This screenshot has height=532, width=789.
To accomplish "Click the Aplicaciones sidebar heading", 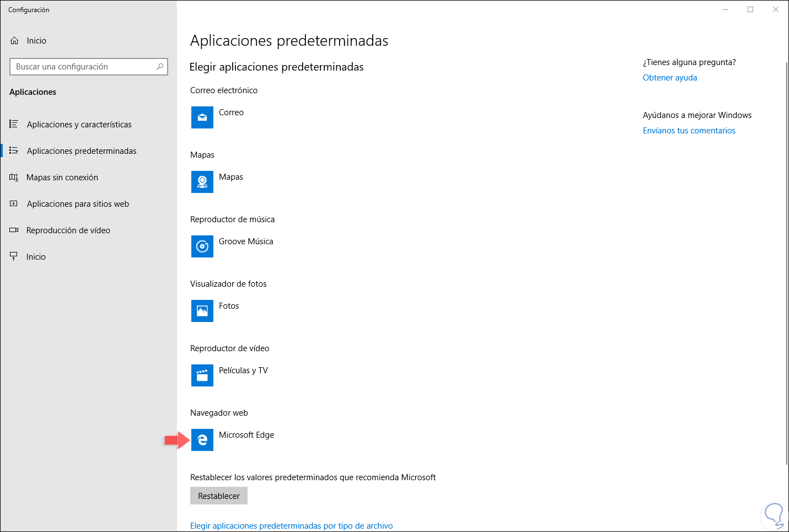I will pyautogui.click(x=33, y=92).
